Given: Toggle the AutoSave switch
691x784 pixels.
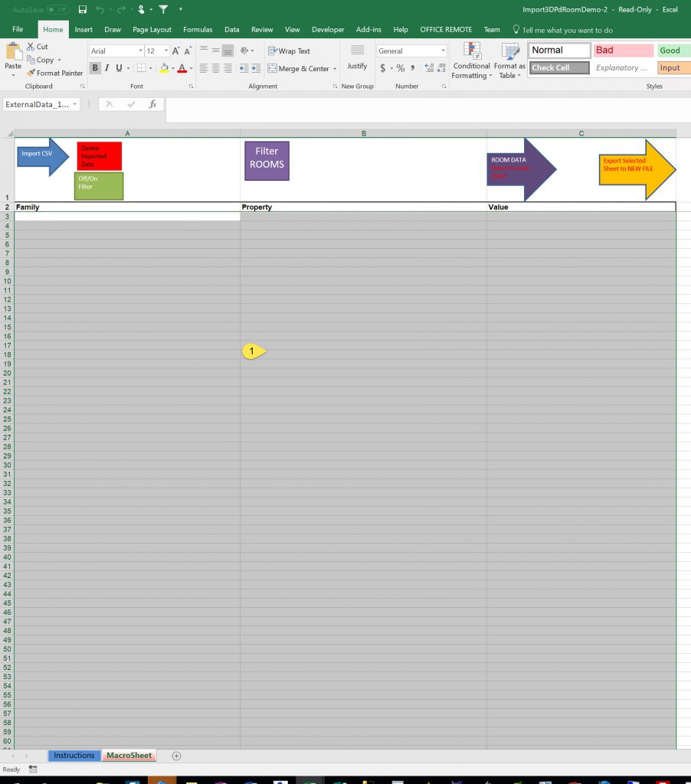Looking at the screenshot, I should [57, 9].
